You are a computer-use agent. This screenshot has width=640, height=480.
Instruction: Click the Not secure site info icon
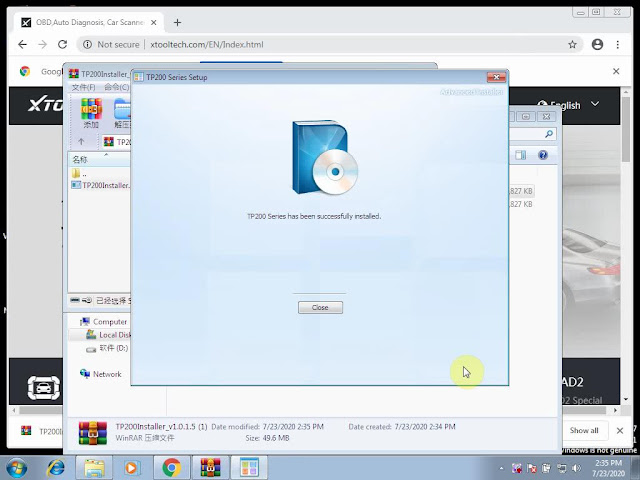pyautogui.click(x=87, y=44)
